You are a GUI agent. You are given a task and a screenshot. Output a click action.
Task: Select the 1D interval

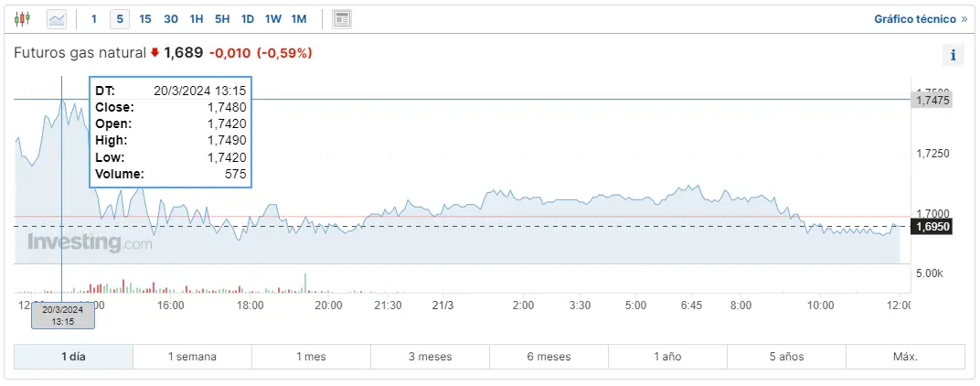248,18
